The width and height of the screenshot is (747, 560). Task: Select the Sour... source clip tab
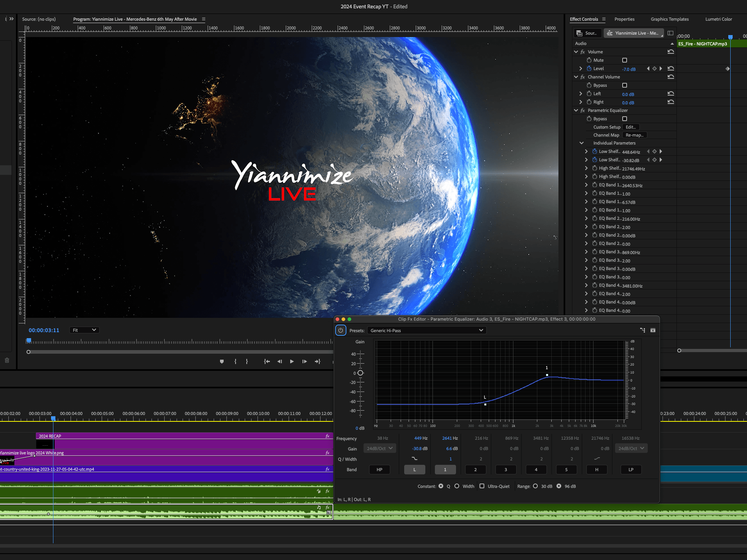(x=587, y=33)
